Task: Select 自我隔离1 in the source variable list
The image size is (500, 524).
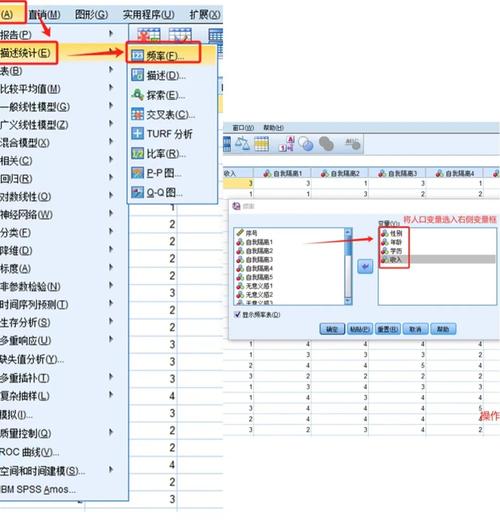Action: 255,242
